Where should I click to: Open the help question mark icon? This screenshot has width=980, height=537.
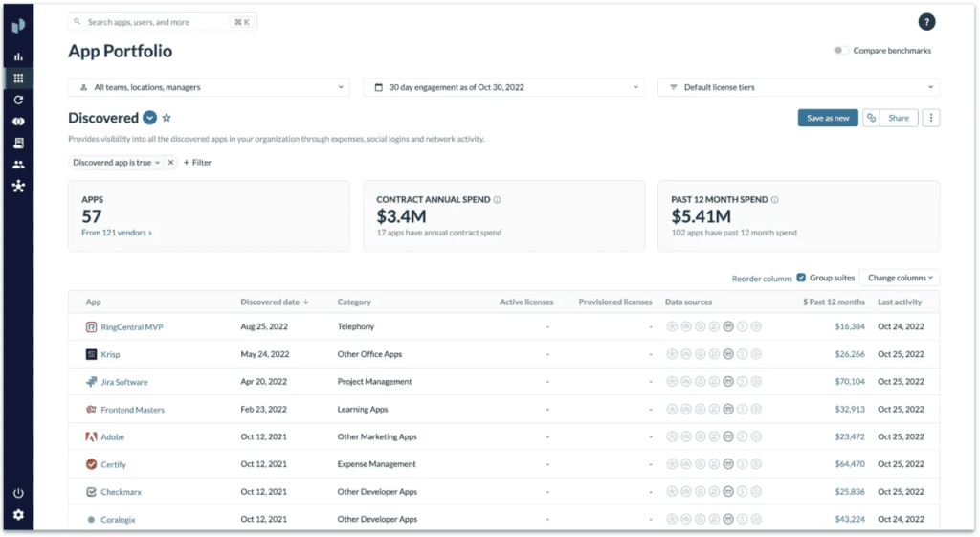[x=926, y=22]
